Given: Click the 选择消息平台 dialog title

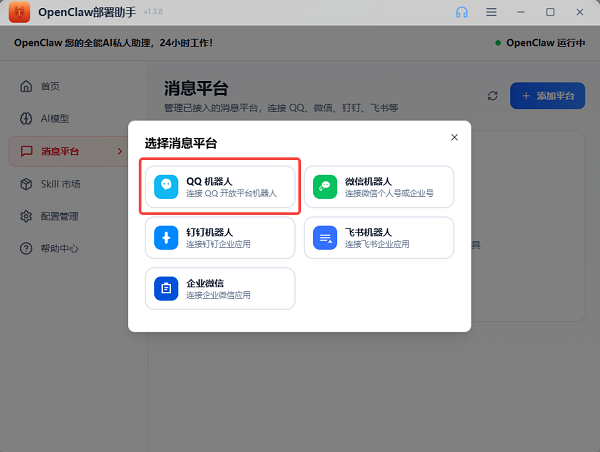Looking at the screenshot, I should click(181, 144).
